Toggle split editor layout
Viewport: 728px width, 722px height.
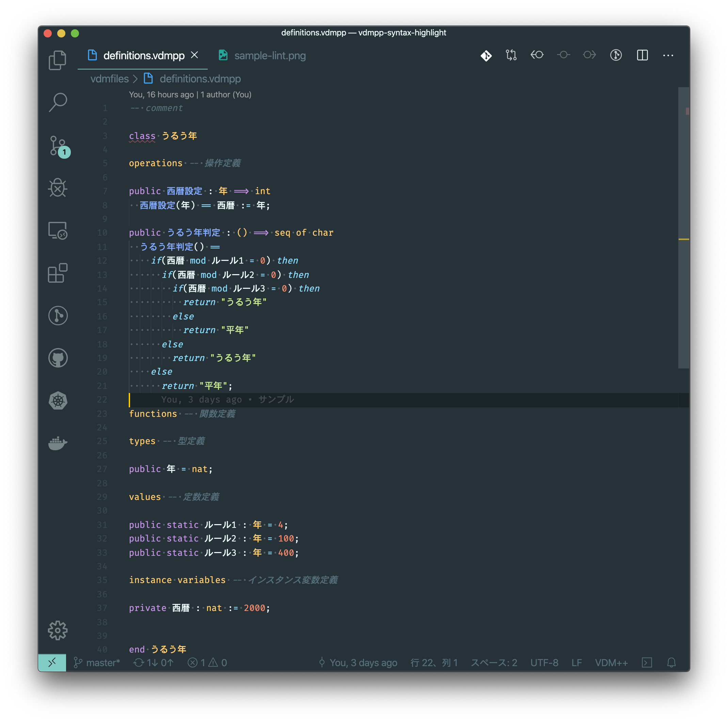(x=642, y=56)
